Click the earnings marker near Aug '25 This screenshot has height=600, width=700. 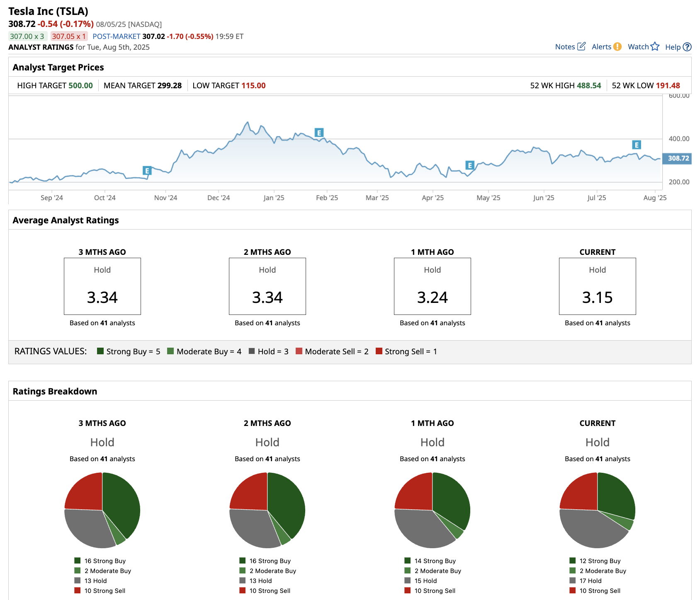[x=637, y=145]
